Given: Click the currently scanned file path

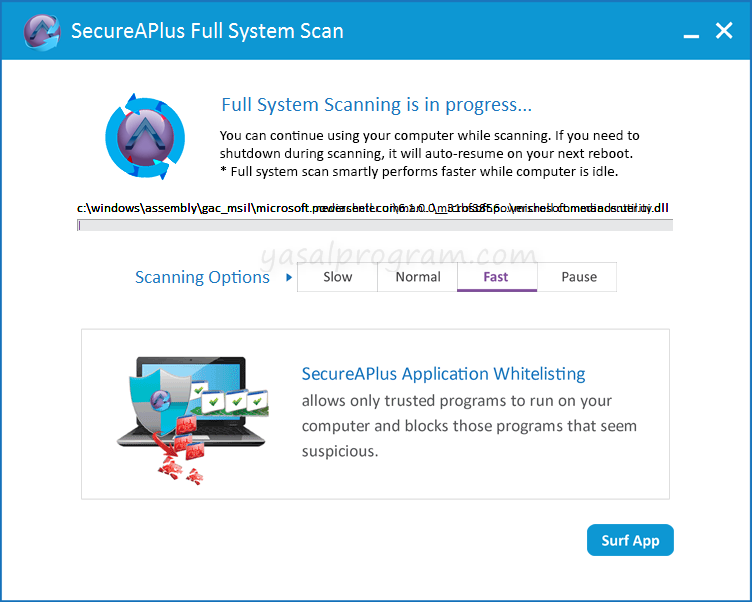Looking at the screenshot, I should click(x=372, y=208).
